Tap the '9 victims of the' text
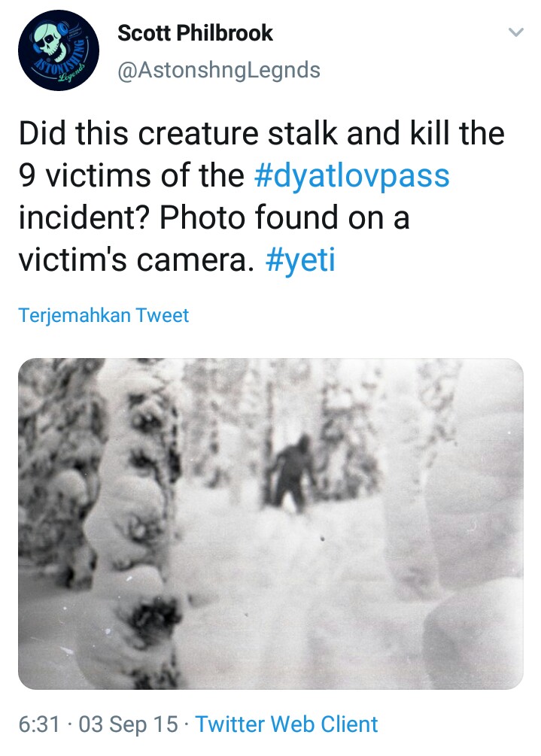The height and width of the screenshot is (756, 541). pos(130,176)
